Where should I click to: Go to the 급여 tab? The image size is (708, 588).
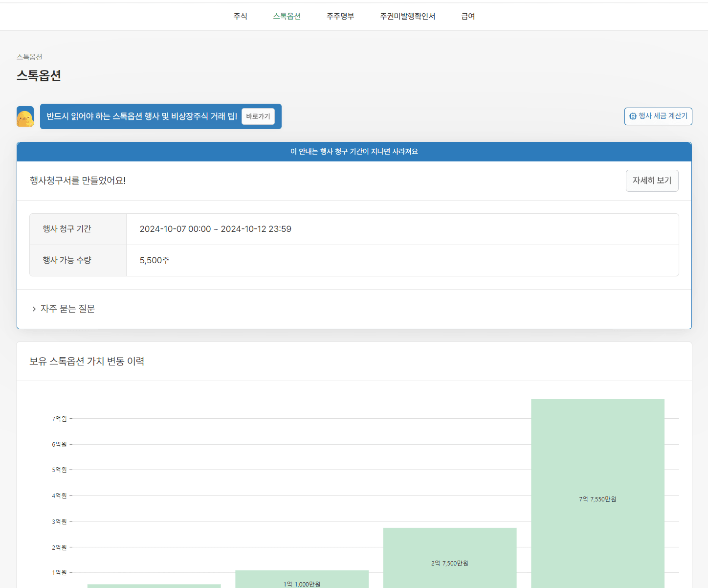coord(468,16)
